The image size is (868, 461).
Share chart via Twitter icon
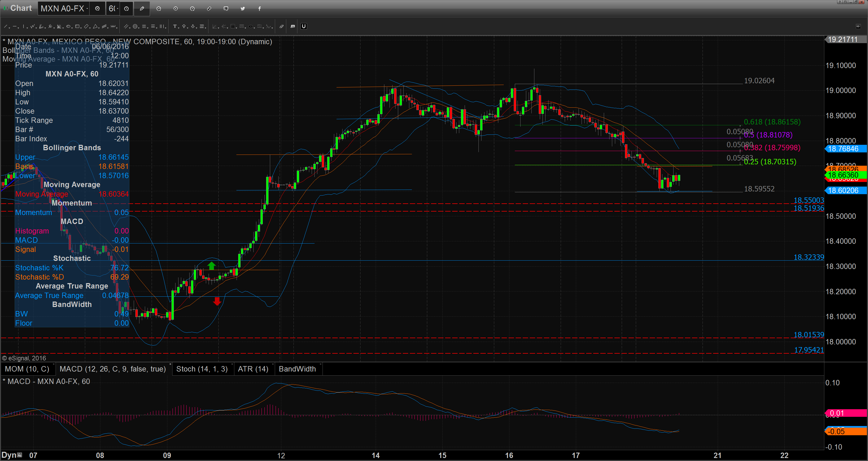coord(242,9)
